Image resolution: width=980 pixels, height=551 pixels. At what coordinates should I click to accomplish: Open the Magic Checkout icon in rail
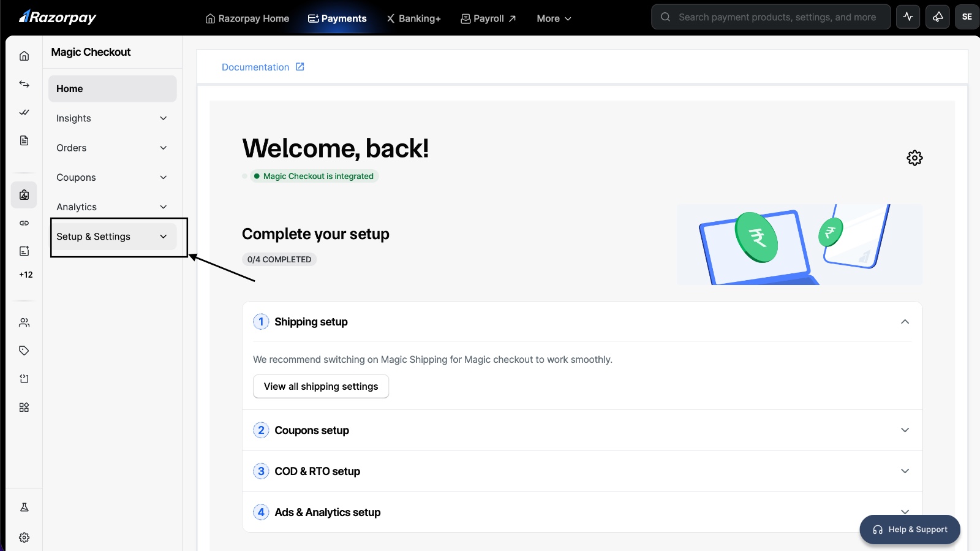click(x=24, y=195)
